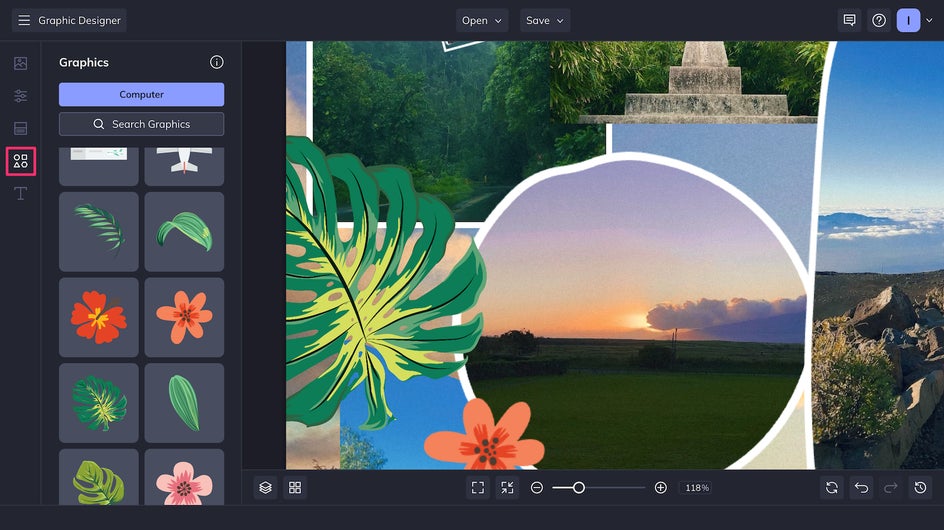Open the Templates sidebar icon

[x=20, y=128]
